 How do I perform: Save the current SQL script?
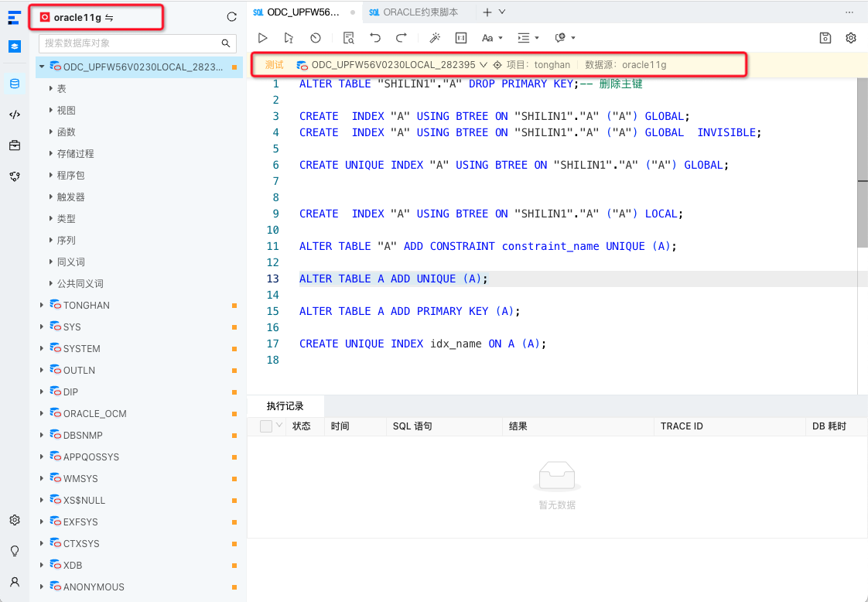[825, 37]
